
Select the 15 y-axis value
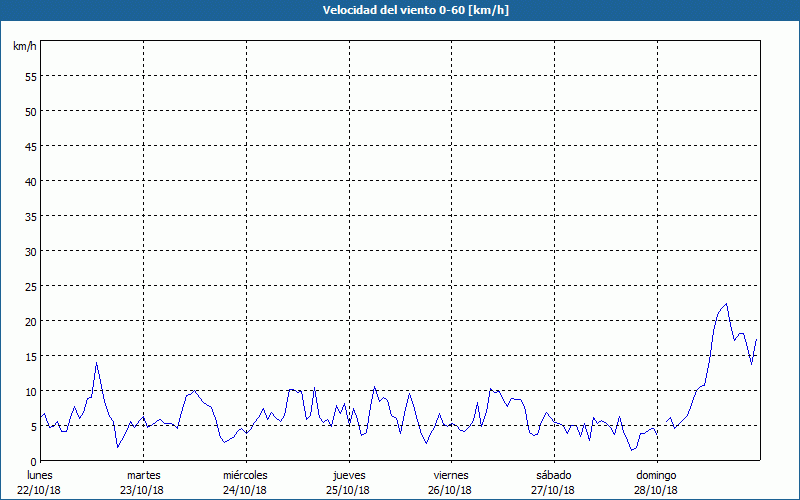click(x=31, y=357)
